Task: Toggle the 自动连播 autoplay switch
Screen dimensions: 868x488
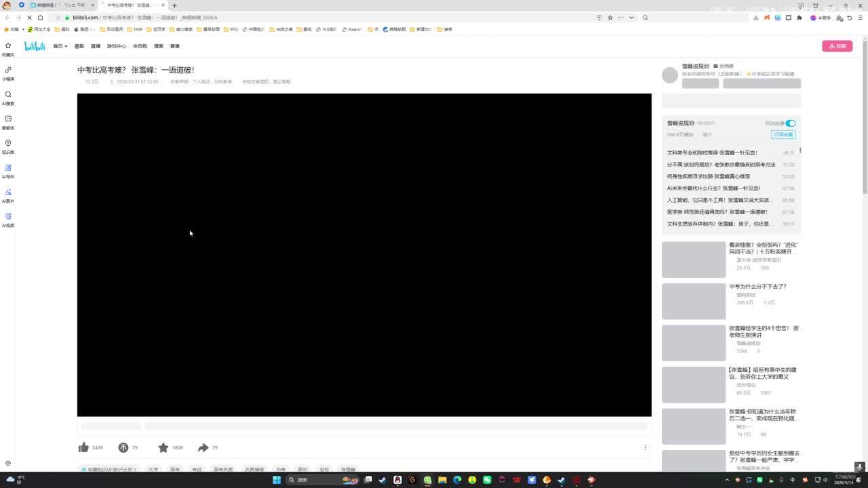Action: click(x=791, y=123)
